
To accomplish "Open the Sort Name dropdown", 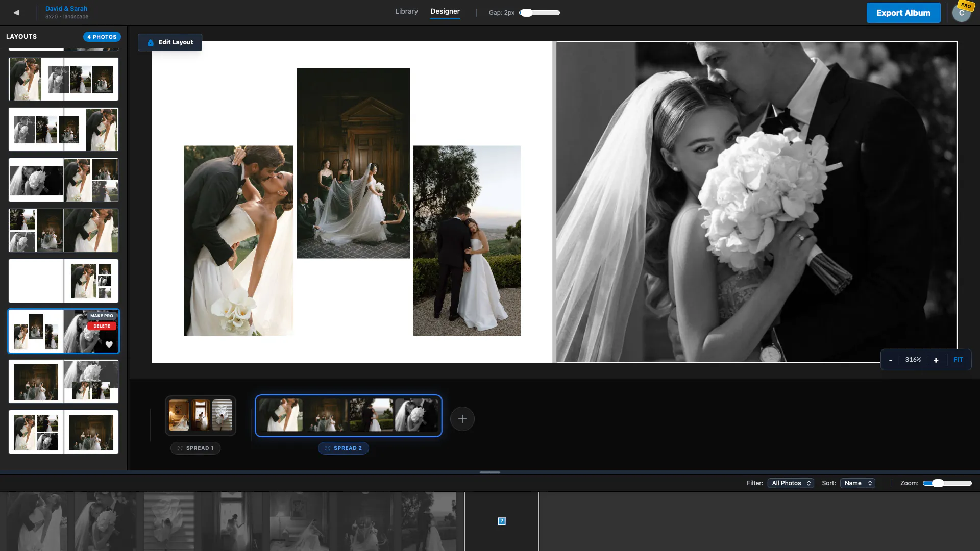I will point(857,483).
